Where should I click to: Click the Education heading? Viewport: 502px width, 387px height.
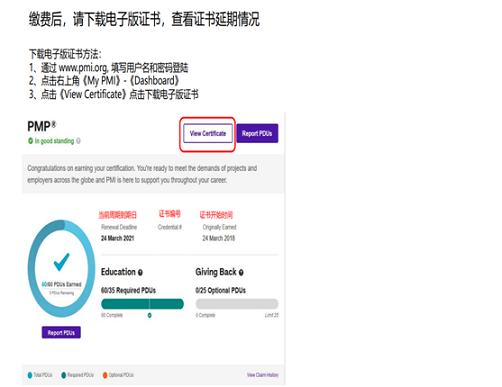118,272
